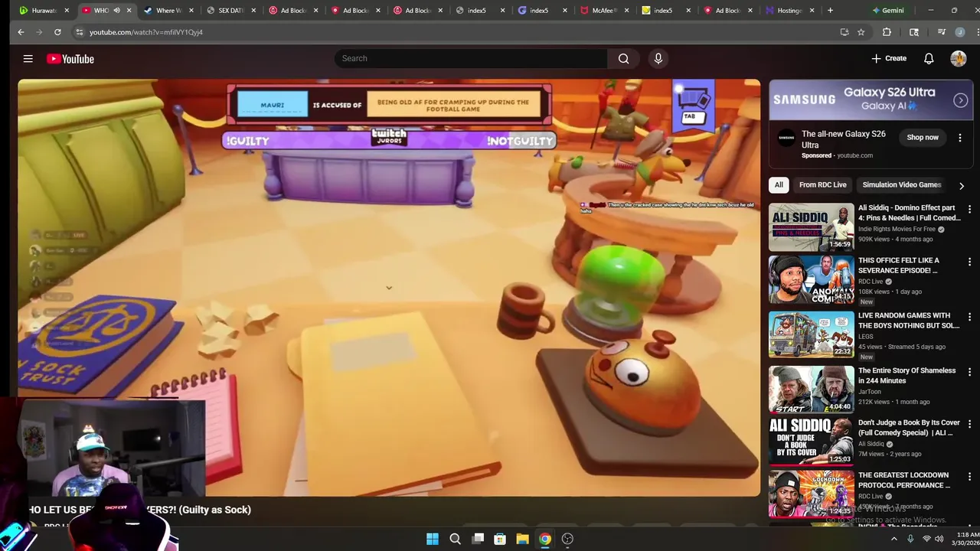
Task: Go back in the browser
Action: click(x=21, y=32)
